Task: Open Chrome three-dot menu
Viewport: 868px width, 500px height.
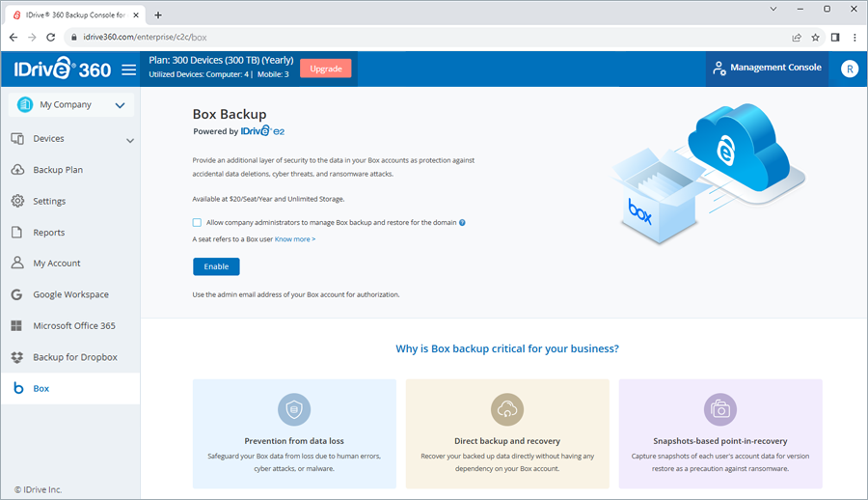Action: [855, 37]
